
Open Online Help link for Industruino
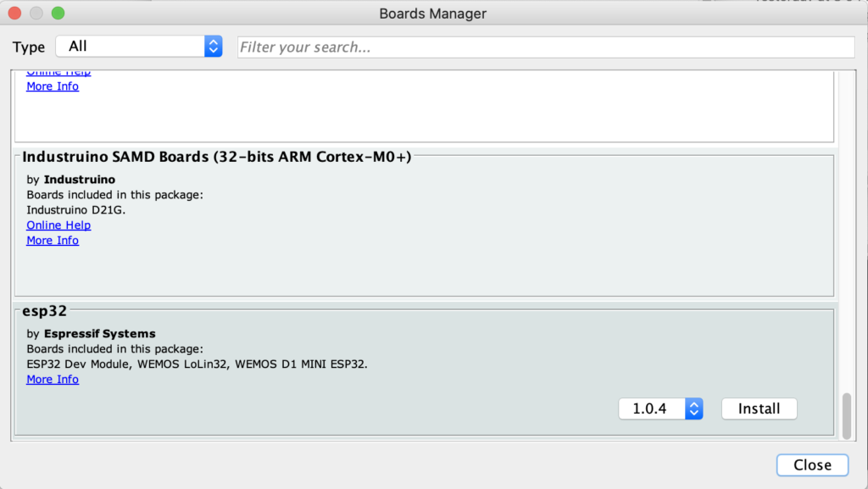[58, 225]
